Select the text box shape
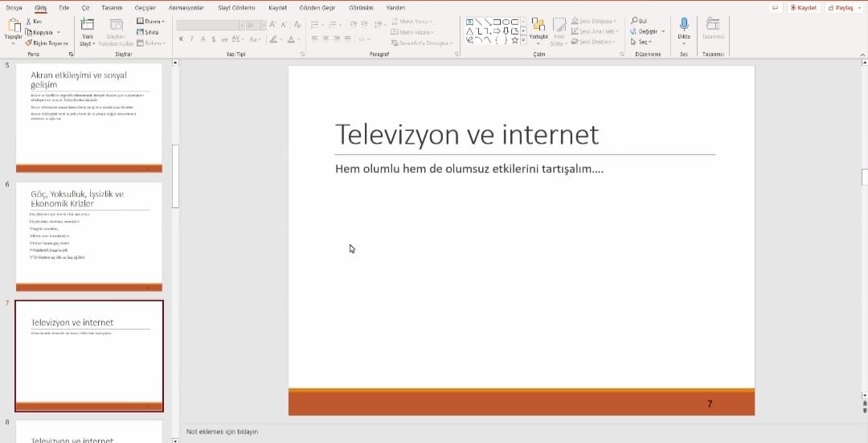868x443 pixels. 469,23
